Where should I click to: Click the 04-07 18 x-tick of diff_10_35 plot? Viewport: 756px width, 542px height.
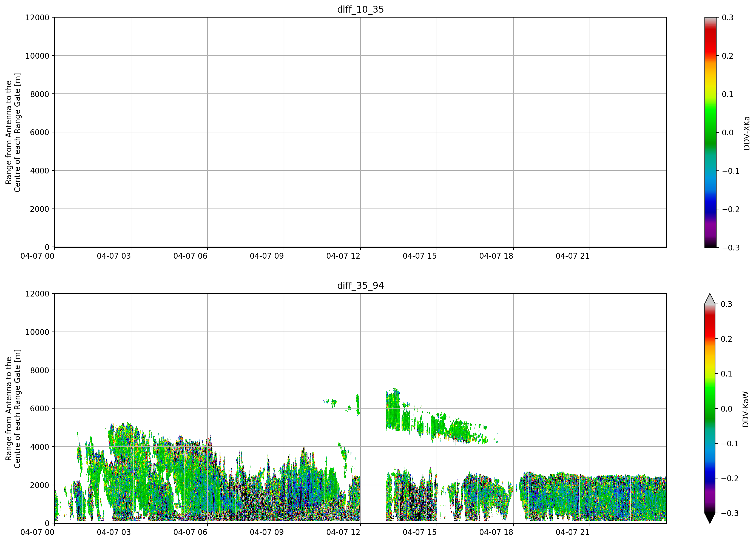(x=496, y=256)
